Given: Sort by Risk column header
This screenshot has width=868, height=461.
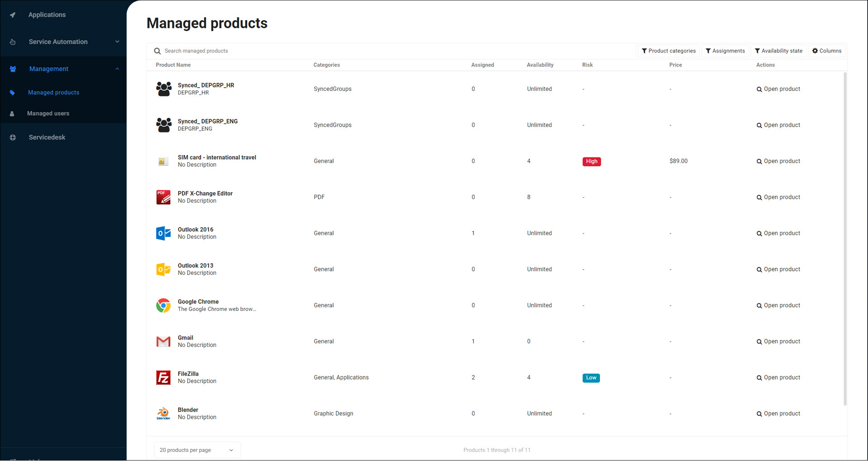Looking at the screenshot, I should coord(587,65).
